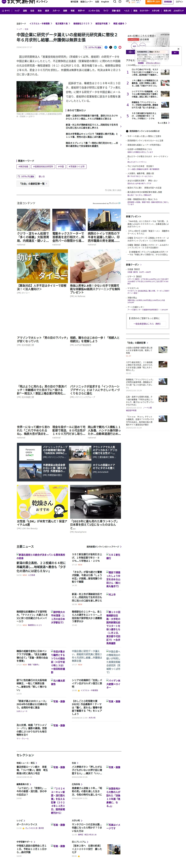Click the #茨城県つくば市 keyword tag

tap(77, 167)
